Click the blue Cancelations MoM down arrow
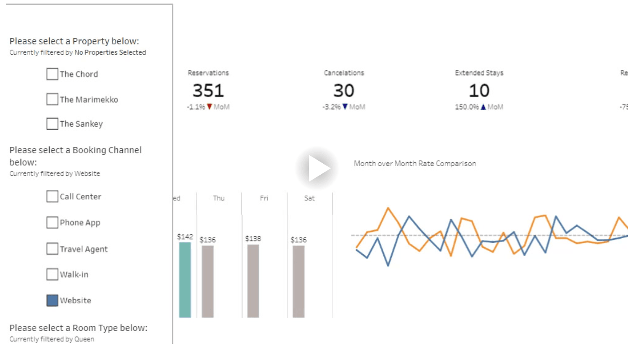Image resolution: width=644 pixels, height=356 pixels. tap(345, 107)
